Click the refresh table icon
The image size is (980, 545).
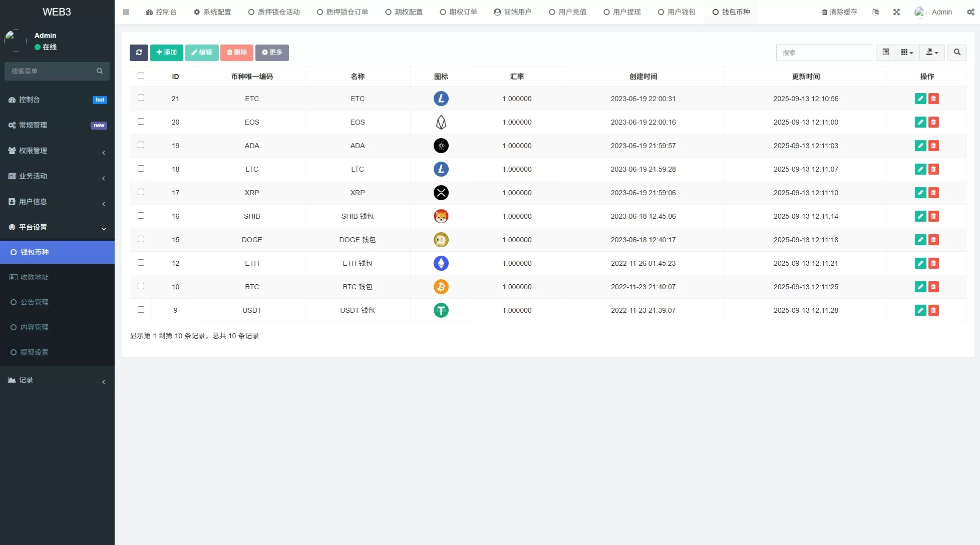139,53
